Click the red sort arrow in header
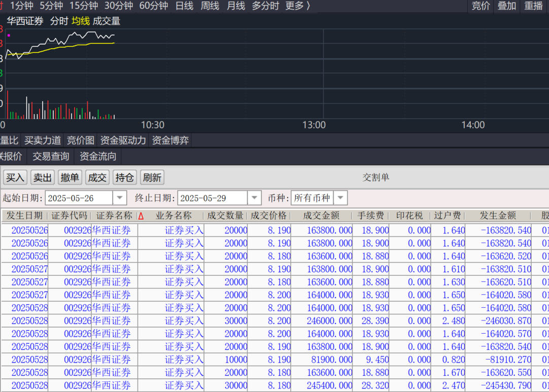 click(141, 217)
